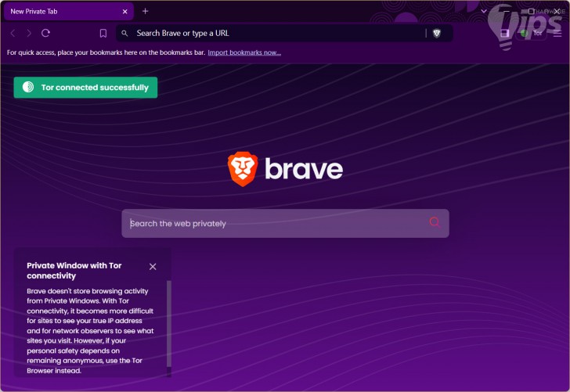Click the brave wordmark text
This screenshot has width=570, height=392.
(304, 169)
